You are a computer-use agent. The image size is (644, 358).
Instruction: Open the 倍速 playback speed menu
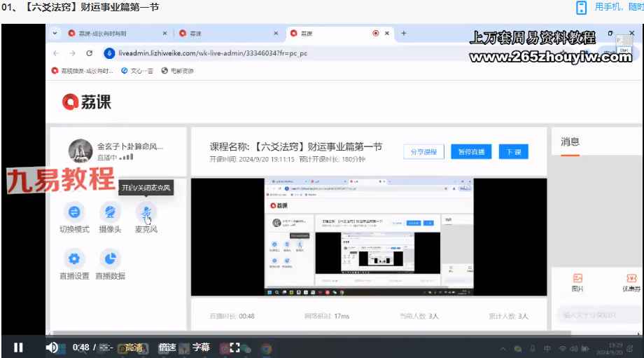click(x=167, y=347)
